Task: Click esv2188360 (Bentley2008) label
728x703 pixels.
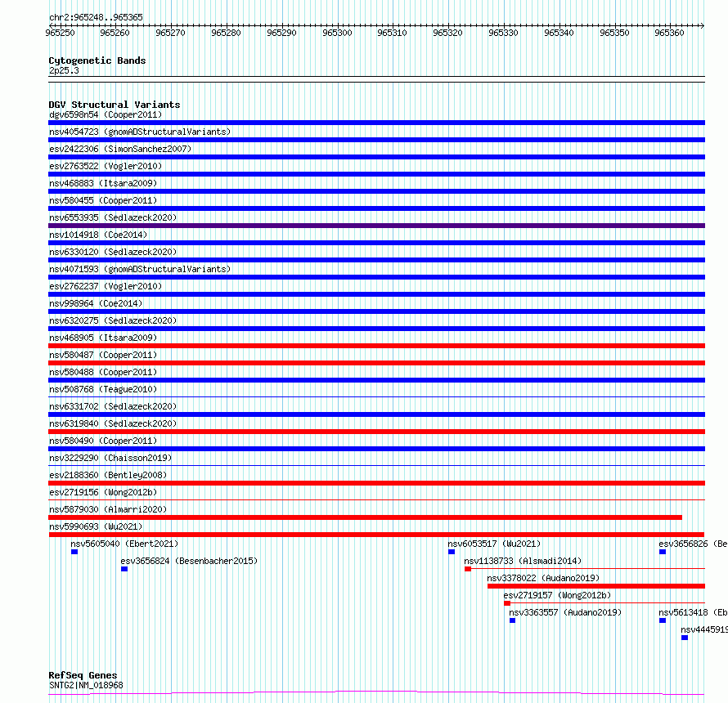Action: pos(108,475)
